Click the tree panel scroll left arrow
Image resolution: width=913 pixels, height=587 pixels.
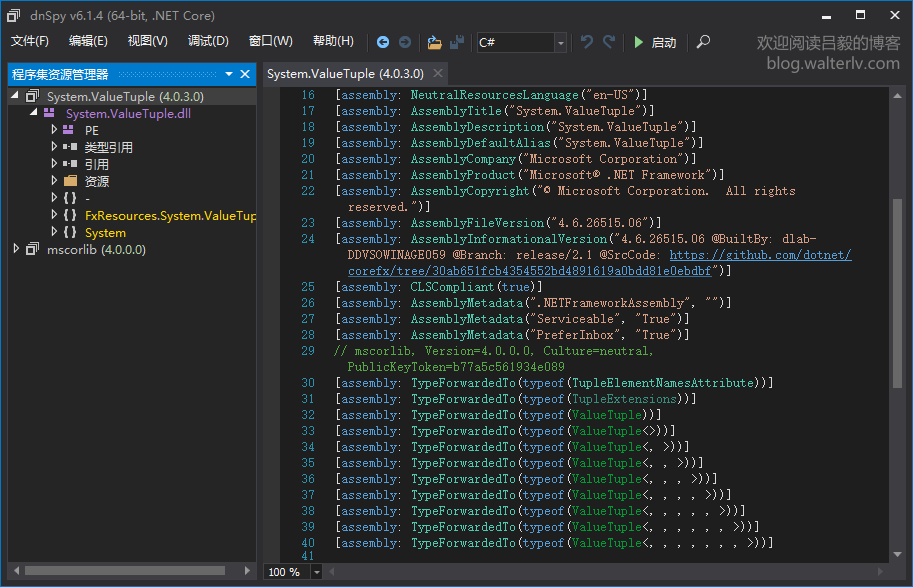pyautogui.click(x=16, y=571)
